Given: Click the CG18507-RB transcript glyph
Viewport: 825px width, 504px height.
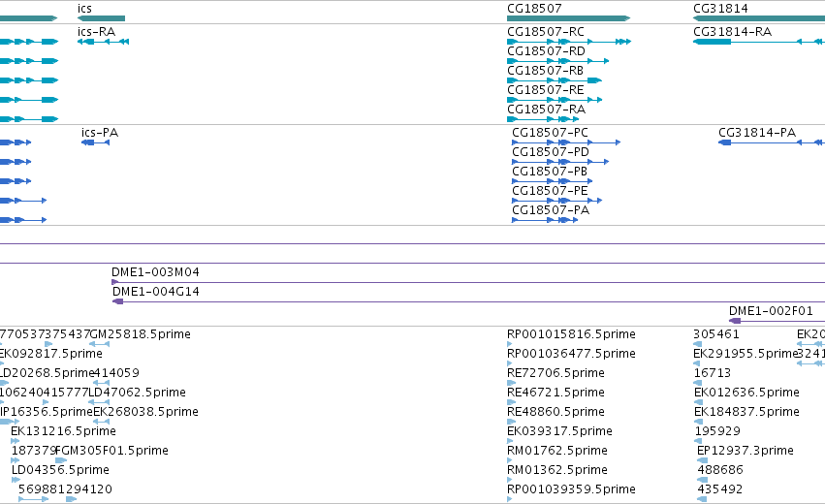Looking at the screenshot, I should point(554,80).
